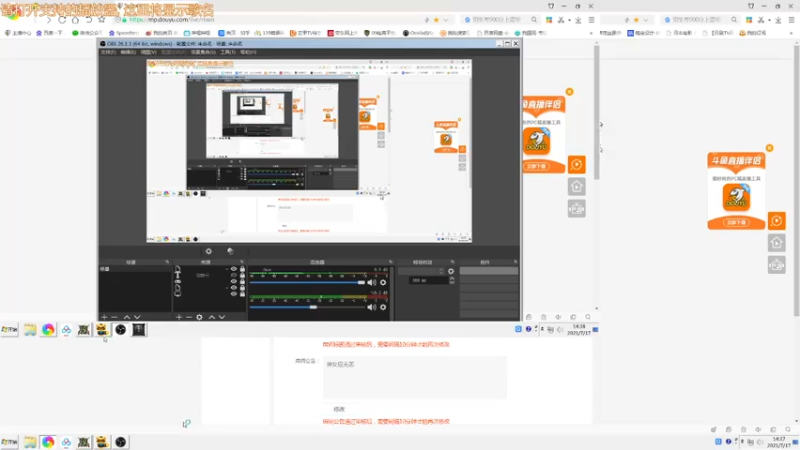Open the scene transition type dropdown in OBS
This screenshot has width=800, height=450.
point(421,271)
